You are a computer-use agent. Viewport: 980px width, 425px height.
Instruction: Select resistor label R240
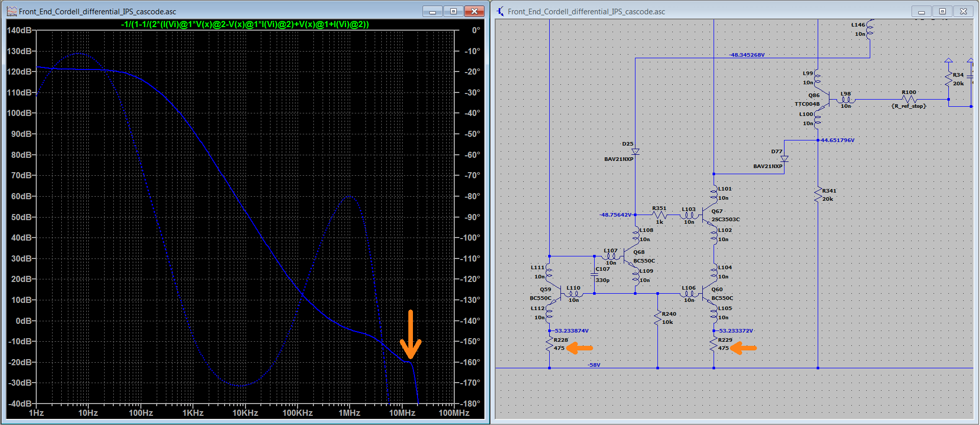coord(669,314)
